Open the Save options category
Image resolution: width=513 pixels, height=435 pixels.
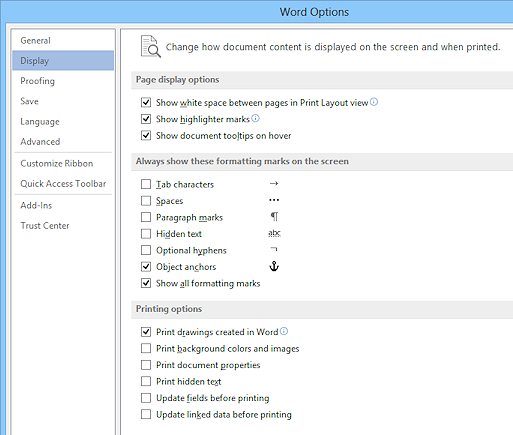click(x=63, y=101)
